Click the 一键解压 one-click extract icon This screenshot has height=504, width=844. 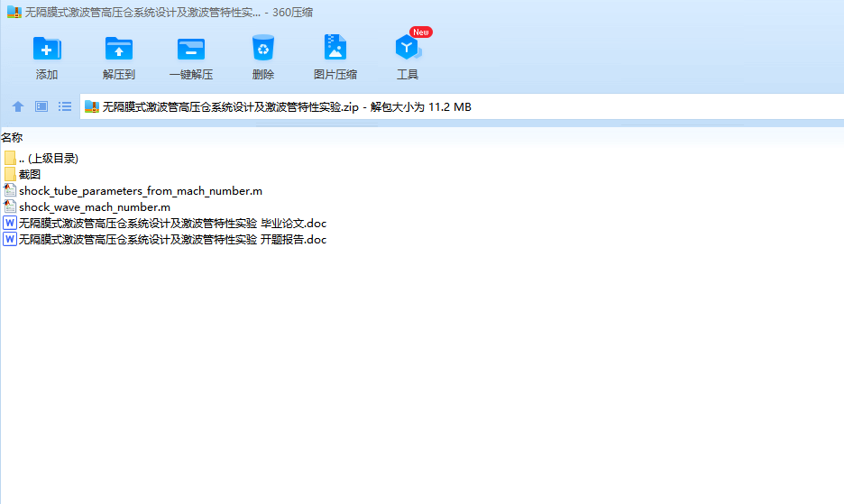click(x=191, y=49)
